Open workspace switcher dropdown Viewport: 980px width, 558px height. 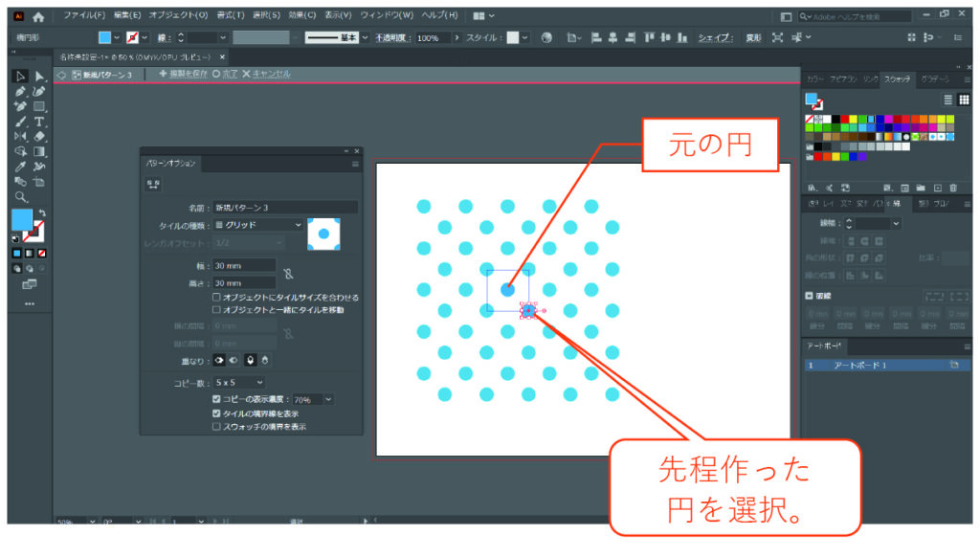pos(483,16)
